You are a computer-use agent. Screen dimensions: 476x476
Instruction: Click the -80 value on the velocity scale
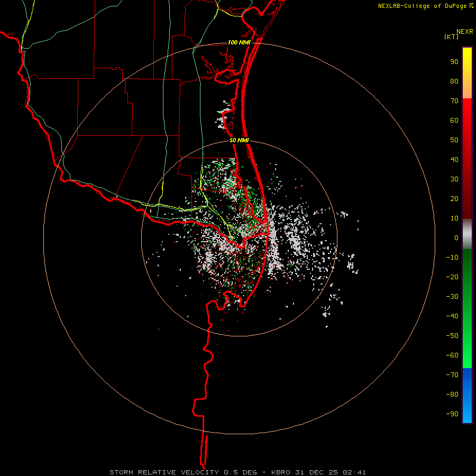coord(452,395)
